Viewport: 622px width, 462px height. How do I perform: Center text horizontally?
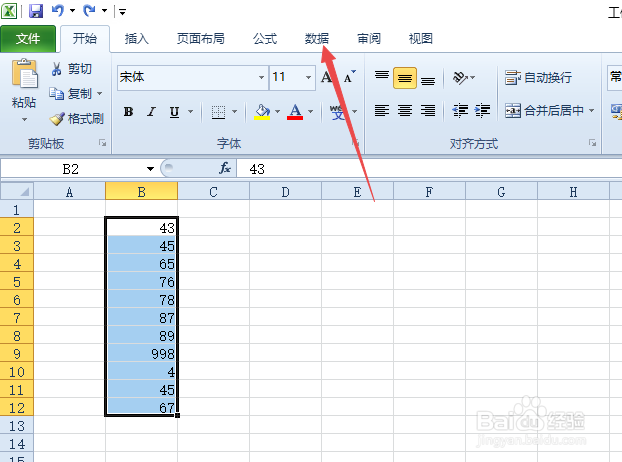pos(405,110)
